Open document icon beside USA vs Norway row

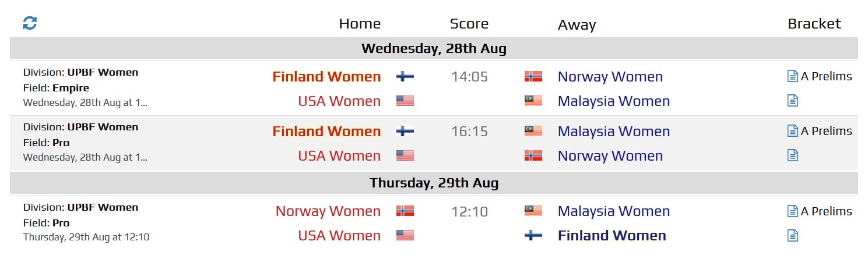792,155
